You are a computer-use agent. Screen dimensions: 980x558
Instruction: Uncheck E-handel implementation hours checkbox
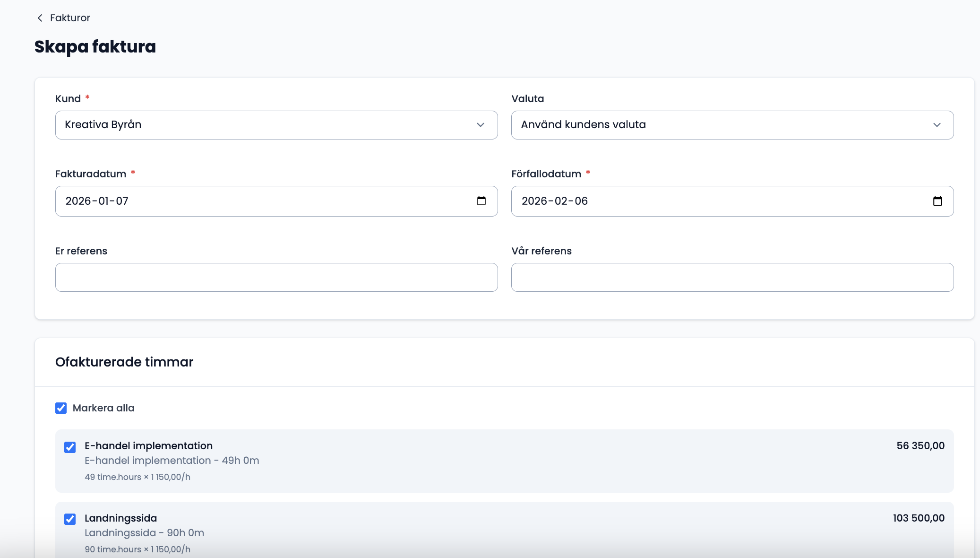click(x=70, y=447)
